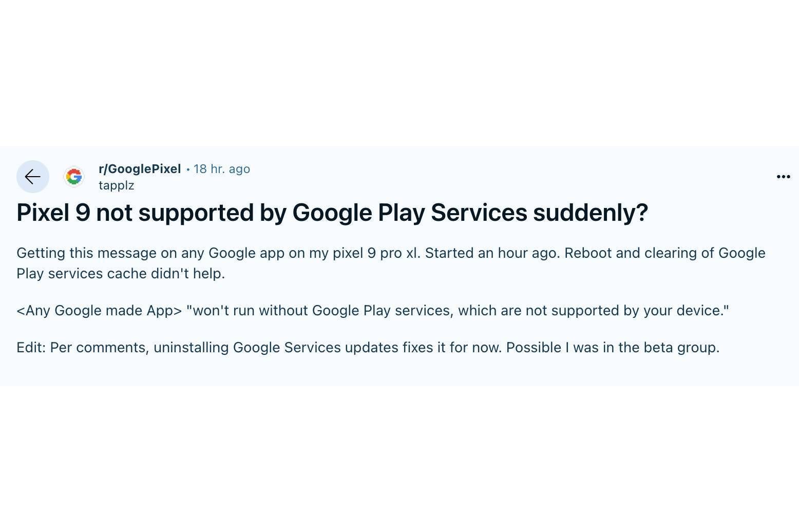This screenshot has height=532, width=799.
Task: Click the Edit paragraph of the post
Action: click(369, 348)
